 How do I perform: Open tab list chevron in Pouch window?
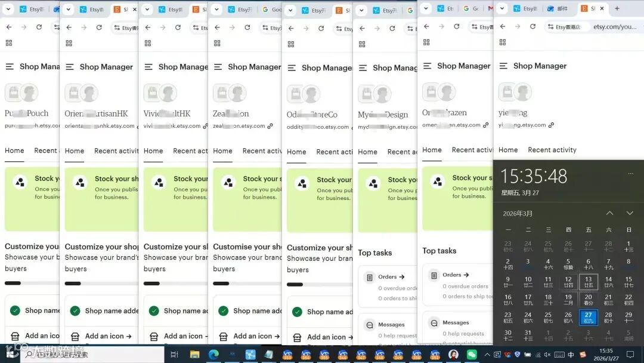[8, 9]
